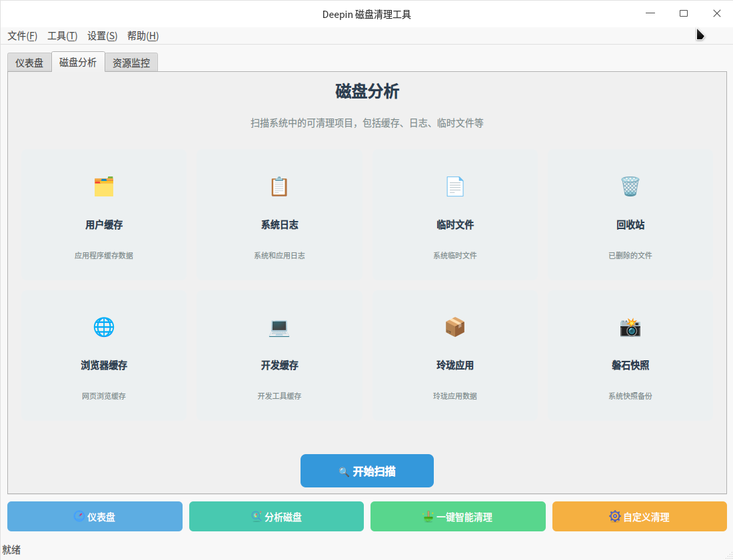The image size is (733, 560).
Task: Click the Panshi snapshot camera icon
Action: 630,327
